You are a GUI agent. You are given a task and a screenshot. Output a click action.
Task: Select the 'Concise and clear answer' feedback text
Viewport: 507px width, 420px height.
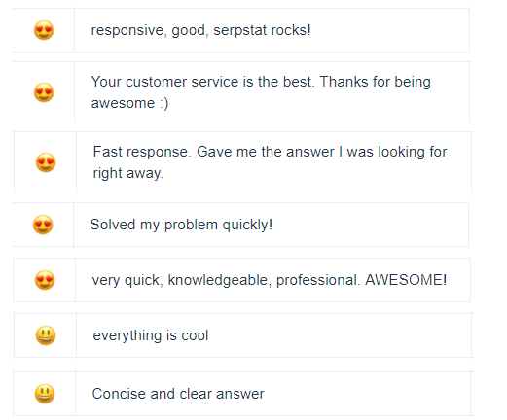click(x=178, y=394)
